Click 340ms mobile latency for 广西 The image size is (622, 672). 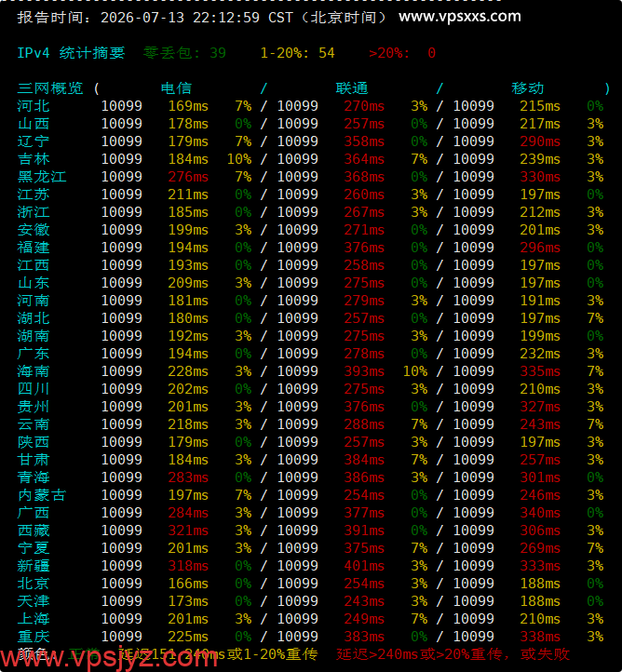click(x=540, y=513)
